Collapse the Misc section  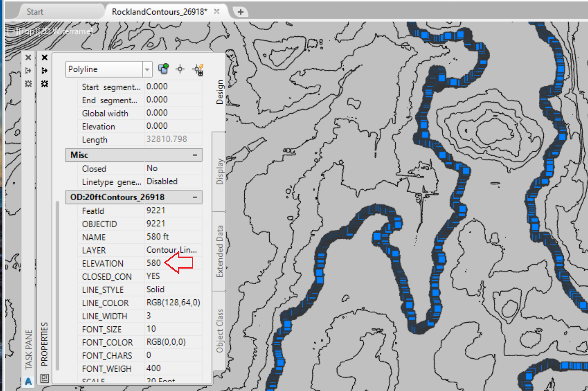pyautogui.click(x=195, y=155)
